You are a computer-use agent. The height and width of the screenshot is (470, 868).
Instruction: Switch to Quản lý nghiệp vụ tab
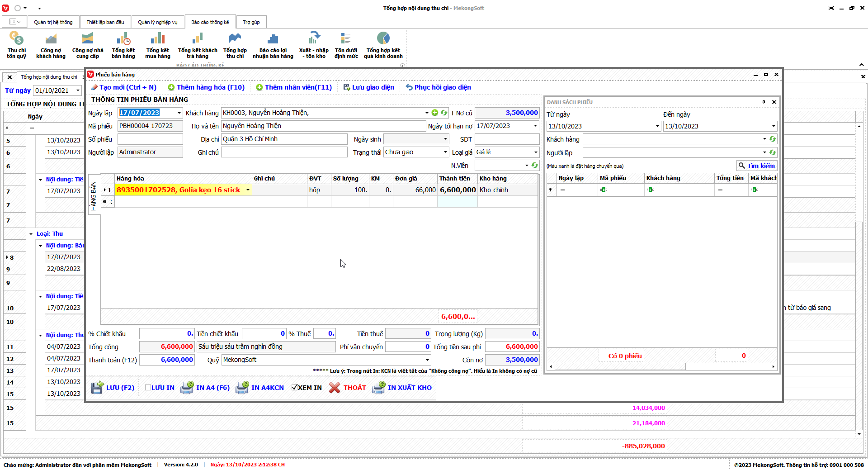click(157, 22)
